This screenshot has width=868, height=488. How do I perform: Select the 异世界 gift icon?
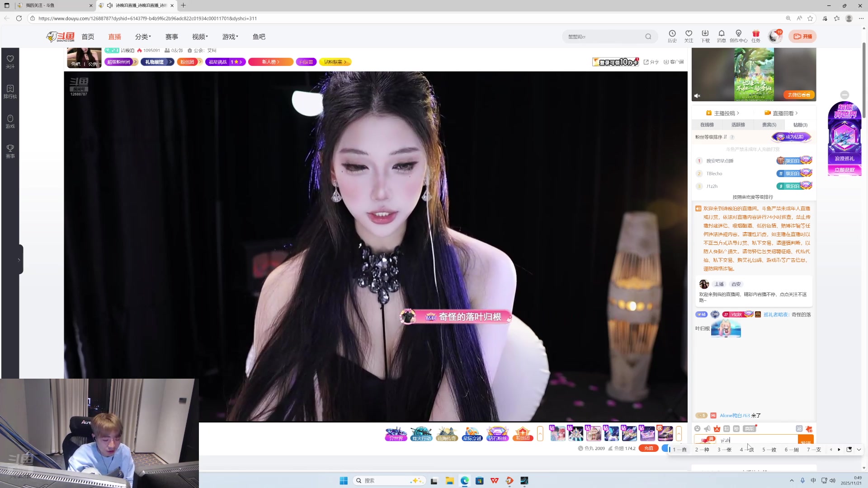coord(396,433)
